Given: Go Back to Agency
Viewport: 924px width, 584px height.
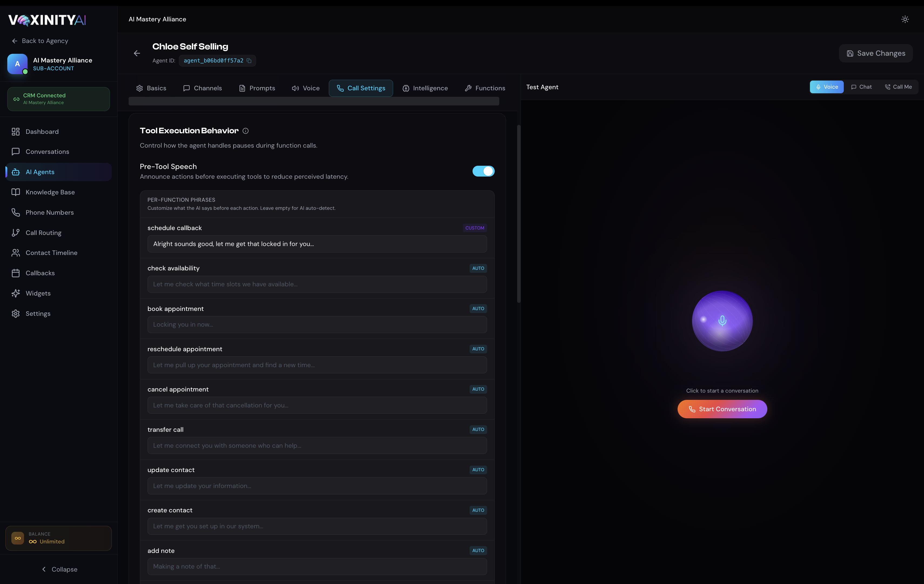Looking at the screenshot, I should click(x=40, y=41).
